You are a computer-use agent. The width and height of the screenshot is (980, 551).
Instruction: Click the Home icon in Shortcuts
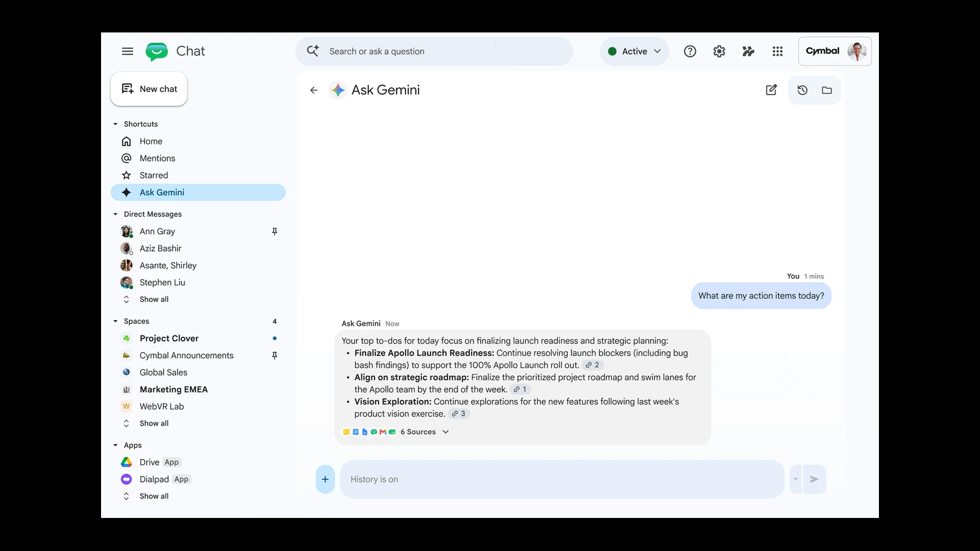coord(127,141)
